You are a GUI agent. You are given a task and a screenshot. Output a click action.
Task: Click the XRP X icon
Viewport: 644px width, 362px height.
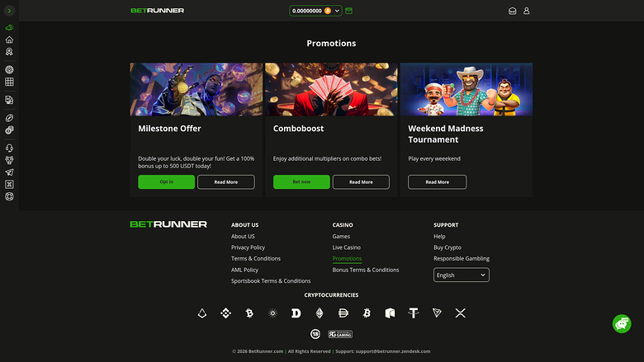coord(461,313)
